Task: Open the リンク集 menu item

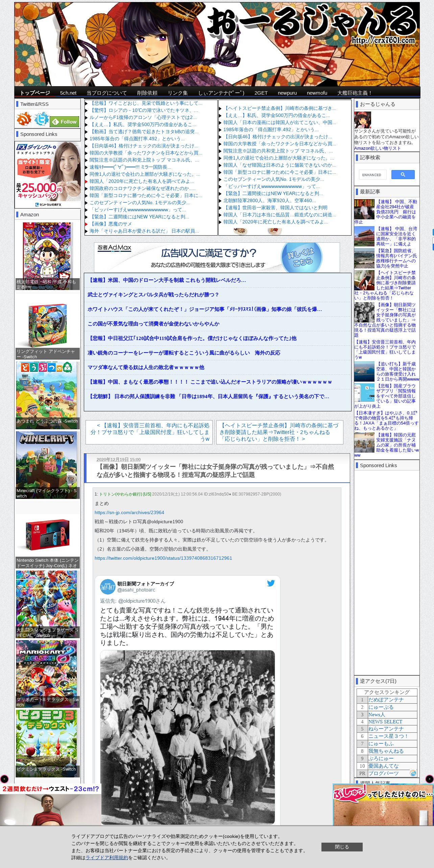Action: point(178,93)
